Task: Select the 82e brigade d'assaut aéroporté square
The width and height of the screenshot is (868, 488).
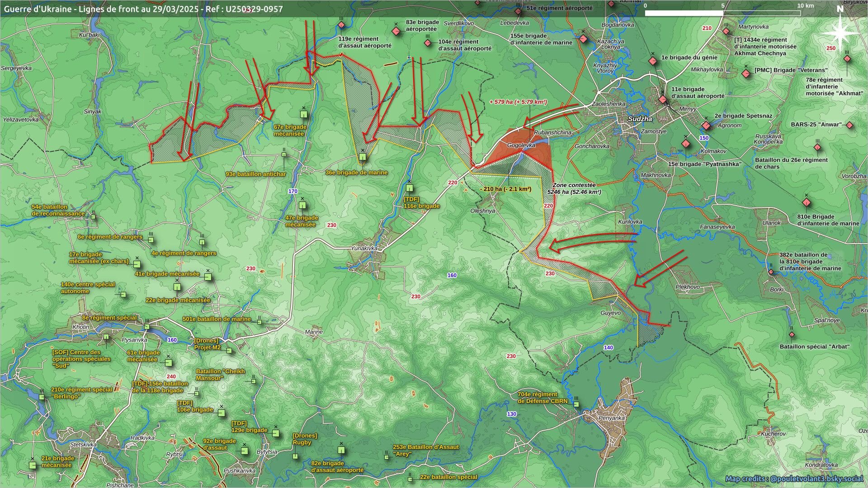Action: point(341,450)
